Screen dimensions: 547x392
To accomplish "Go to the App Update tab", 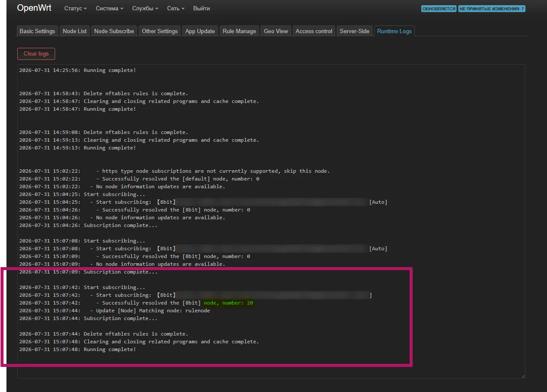I will click(200, 31).
